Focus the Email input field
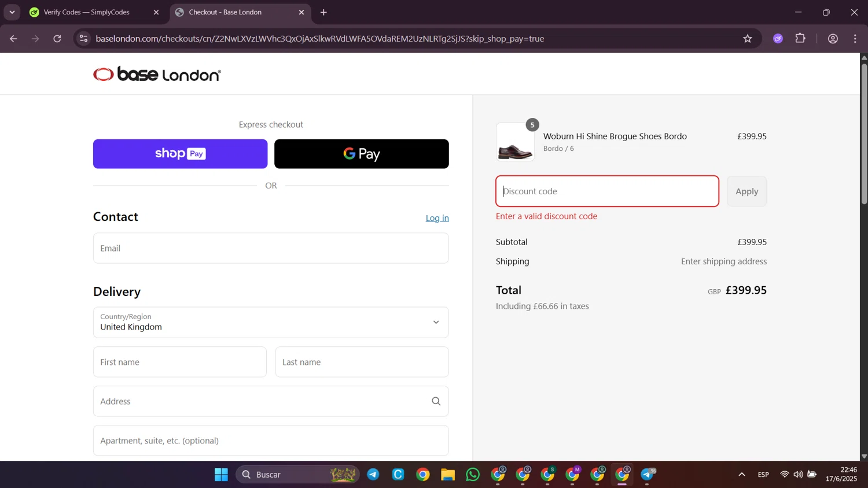The width and height of the screenshot is (868, 488). (271, 248)
